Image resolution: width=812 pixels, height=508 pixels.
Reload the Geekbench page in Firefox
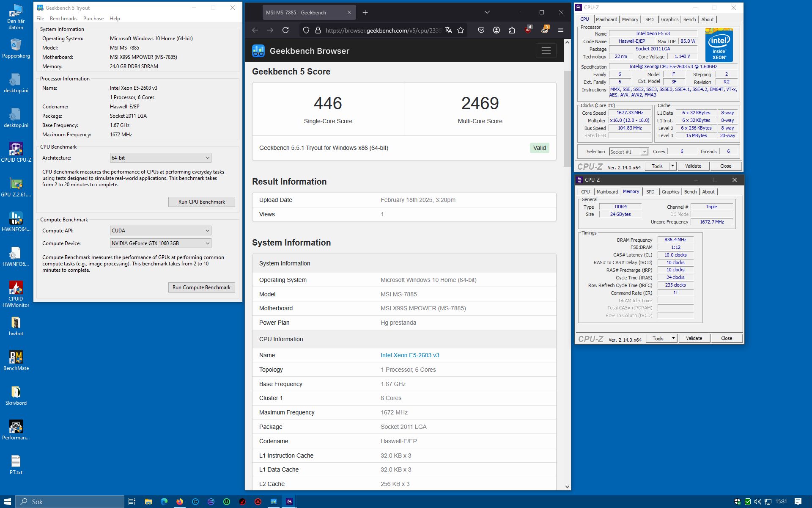tap(285, 30)
